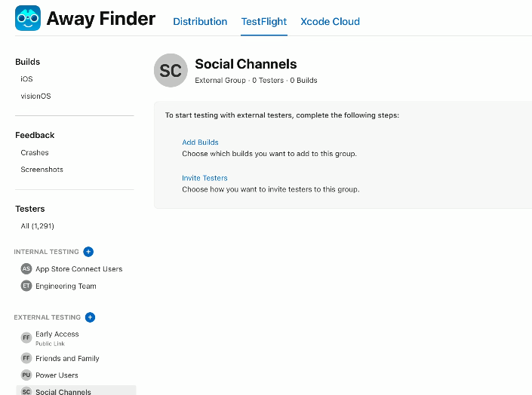Add a new internal testing group
The height and width of the screenshot is (395, 532).
pos(88,252)
